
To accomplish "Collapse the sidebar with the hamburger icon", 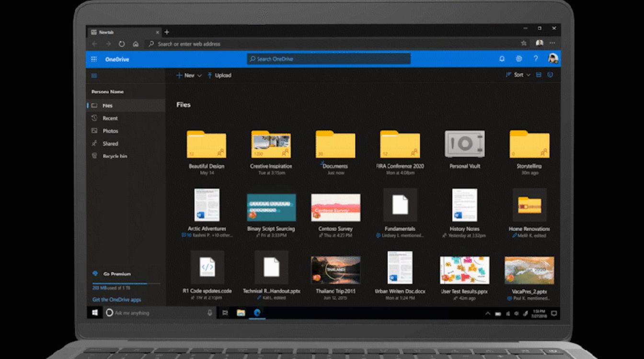I will [94, 75].
